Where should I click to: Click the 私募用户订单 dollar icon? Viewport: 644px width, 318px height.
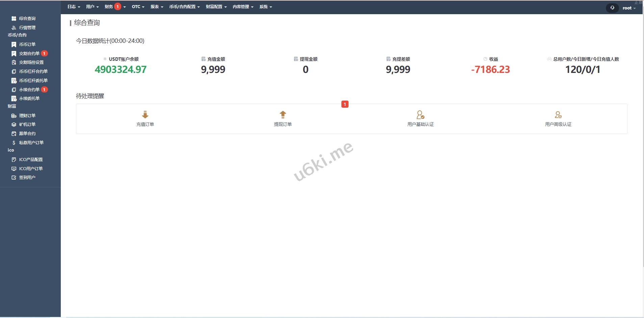coord(14,143)
